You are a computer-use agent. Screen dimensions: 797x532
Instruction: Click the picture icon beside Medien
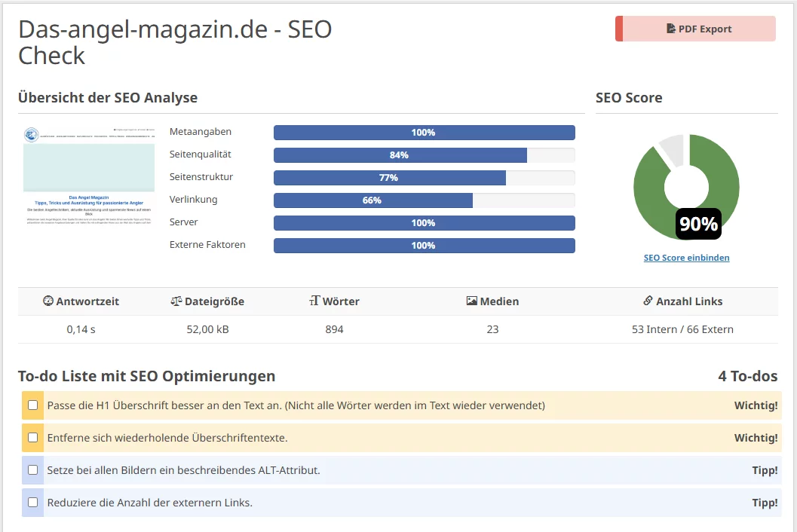tap(472, 301)
